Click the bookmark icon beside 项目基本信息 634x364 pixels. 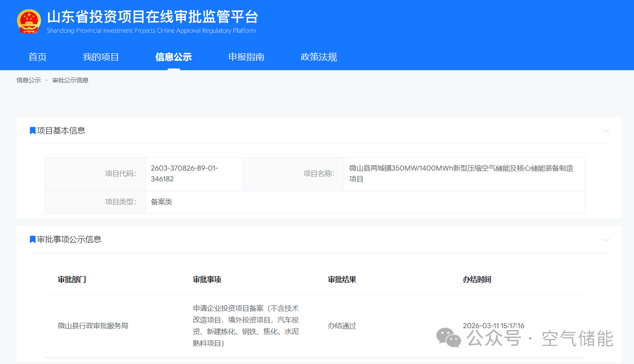coord(33,131)
